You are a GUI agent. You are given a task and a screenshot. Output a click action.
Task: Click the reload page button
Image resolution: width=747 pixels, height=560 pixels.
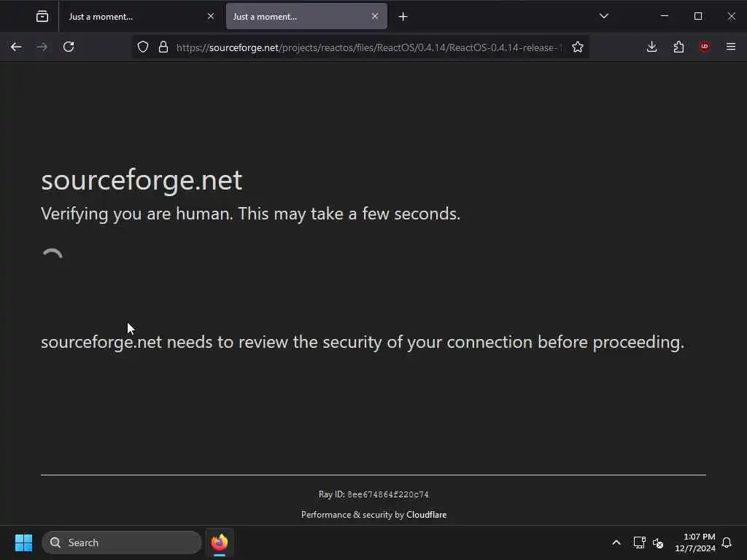(69, 47)
